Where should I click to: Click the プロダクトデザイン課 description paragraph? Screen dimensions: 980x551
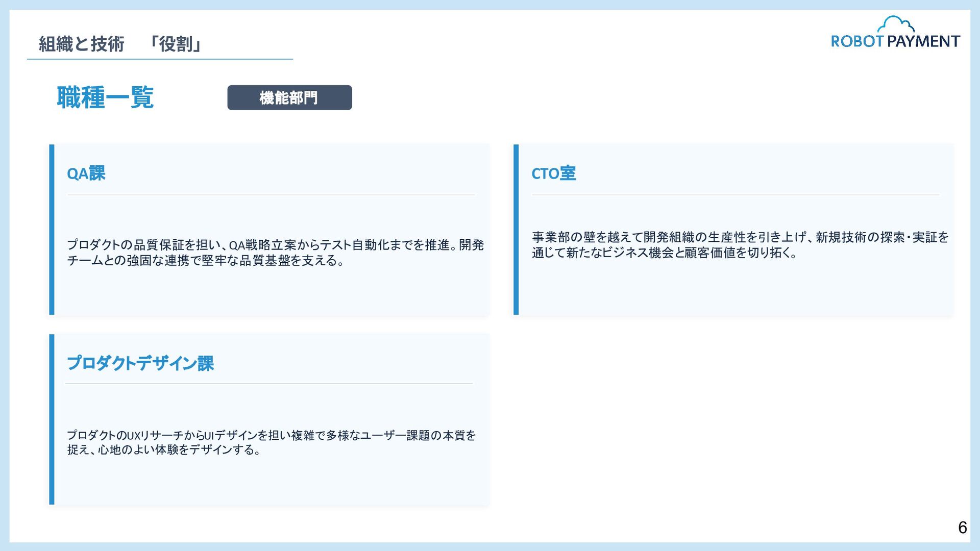[x=271, y=442]
